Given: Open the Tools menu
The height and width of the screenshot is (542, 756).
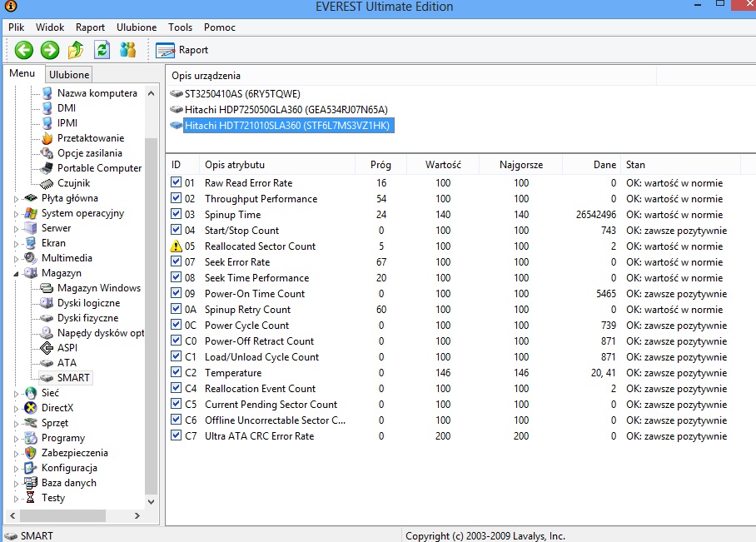Looking at the screenshot, I should 181,27.
